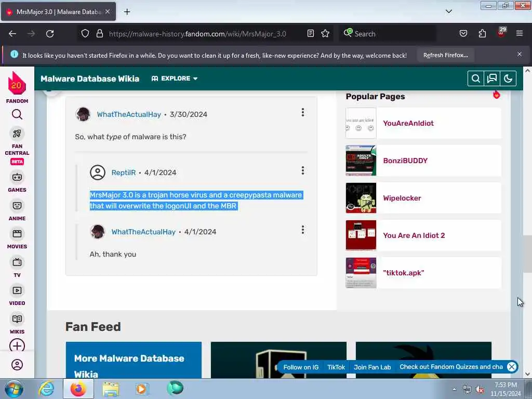The height and width of the screenshot is (399, 532).
Task: Click the More Malware Database Wikia card
Action: pyautogui.click(x=134, y=360)
